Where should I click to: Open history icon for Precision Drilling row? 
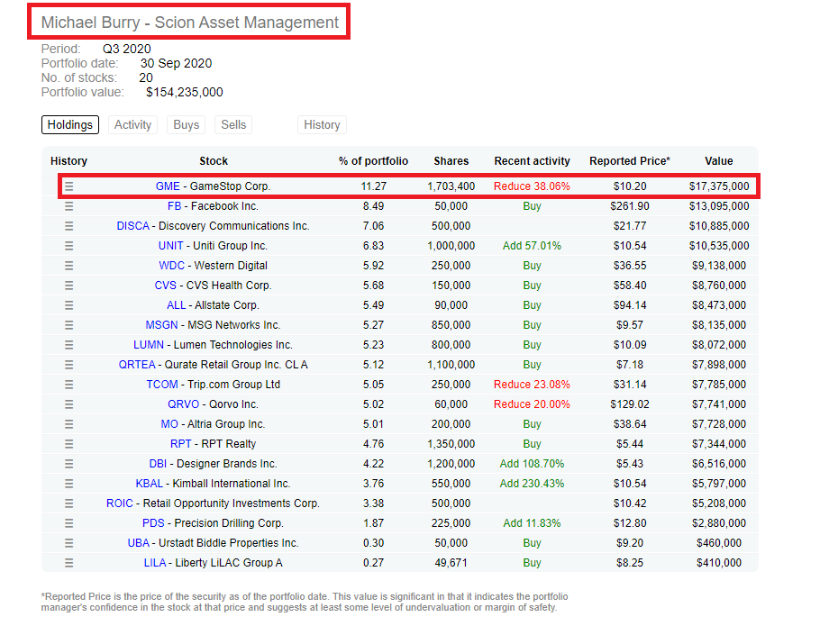(x=69, y=524)
